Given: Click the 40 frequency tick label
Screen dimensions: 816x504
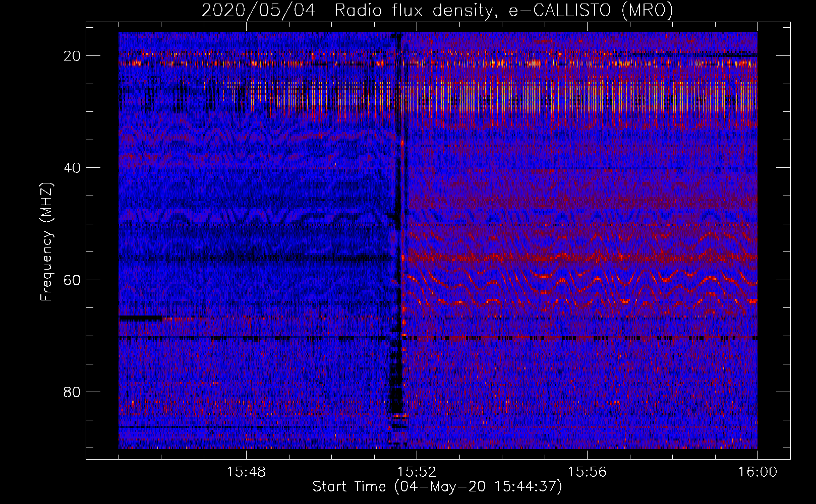Looking at the screenshot, I should click(73, 168).
